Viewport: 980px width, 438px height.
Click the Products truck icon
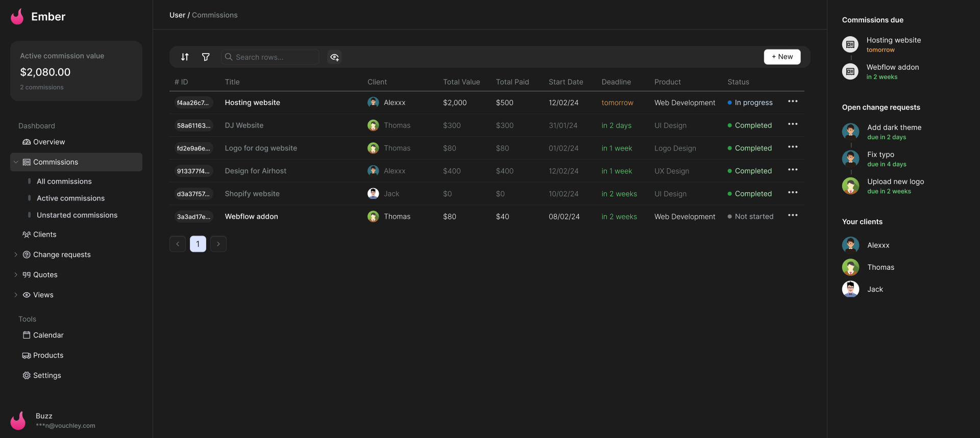pyautogui.click(x=27, y=355)
